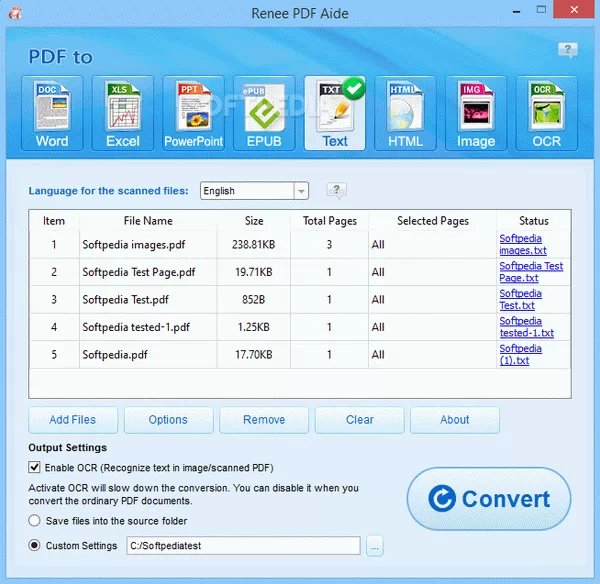Screen dimensions: 600x584
Task: Click the Selected Pages column header
Action: pos(433,221)
